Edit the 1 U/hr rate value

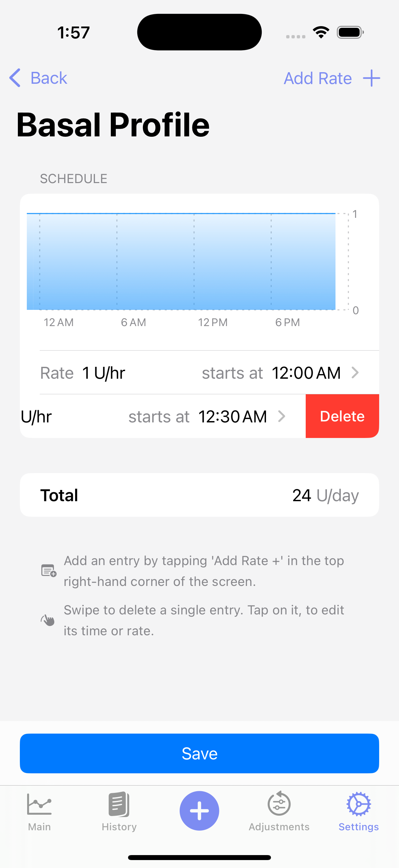pyautogui.click(x=104, y=373)
